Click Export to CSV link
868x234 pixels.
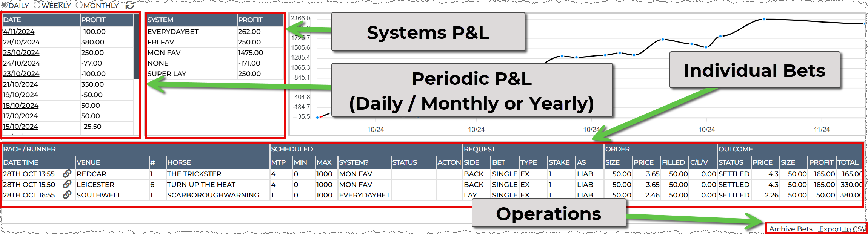(842, 229)
